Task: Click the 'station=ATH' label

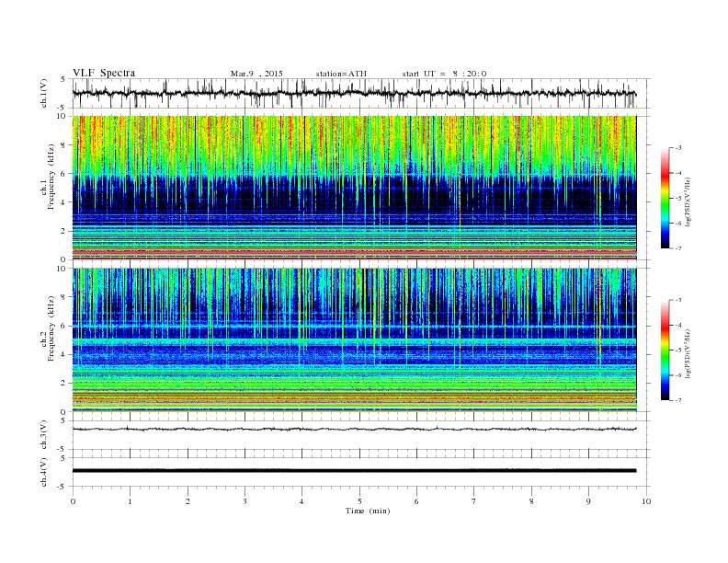Action: coord(341,74)
